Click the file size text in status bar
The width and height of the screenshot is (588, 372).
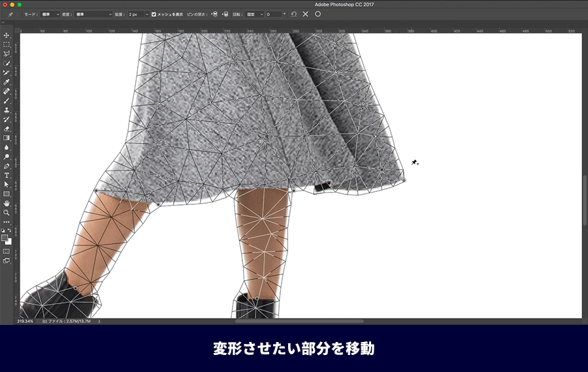pyautogui.click(x=67, y=321)
